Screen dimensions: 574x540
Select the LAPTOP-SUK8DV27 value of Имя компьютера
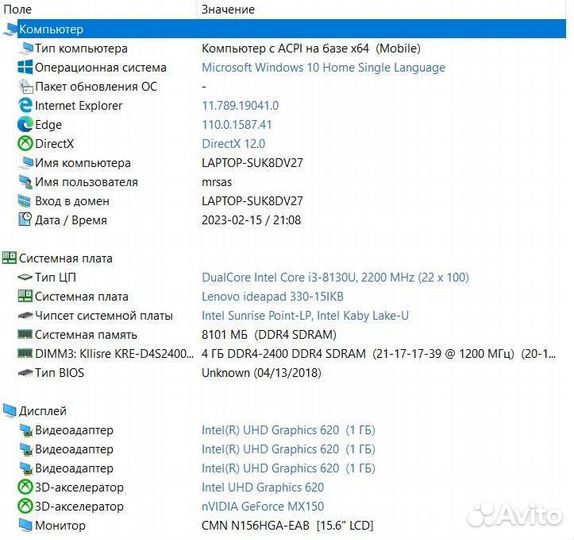point(253,163)
